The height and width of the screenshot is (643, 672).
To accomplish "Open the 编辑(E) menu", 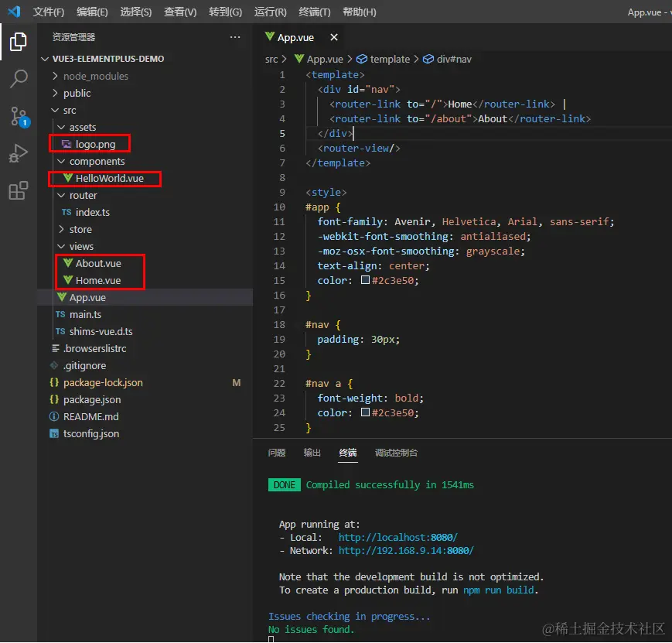I will 92,12.
